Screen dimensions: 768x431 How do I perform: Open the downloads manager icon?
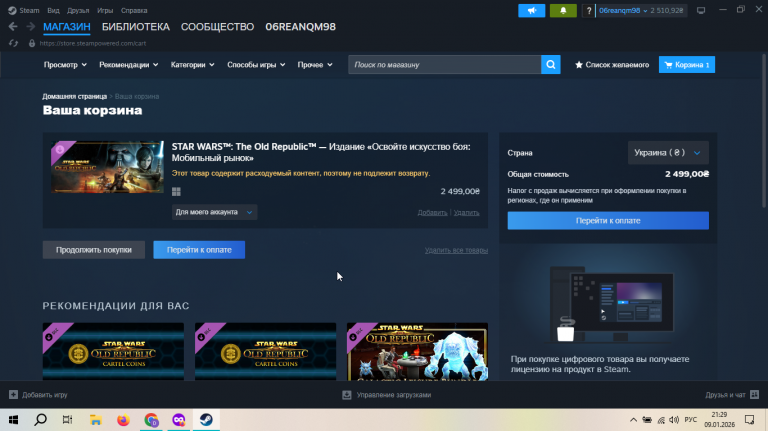[x=347, y=395]
